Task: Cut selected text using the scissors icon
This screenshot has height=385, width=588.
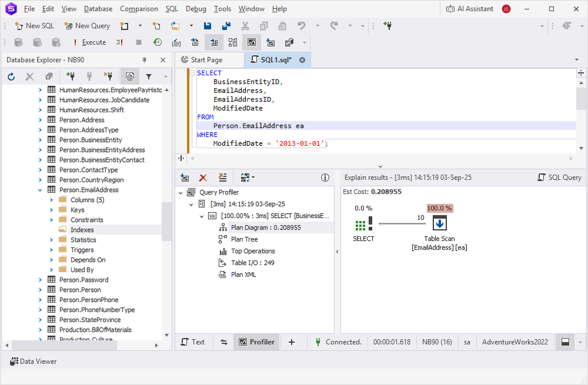Action: (x=245, y=26)
